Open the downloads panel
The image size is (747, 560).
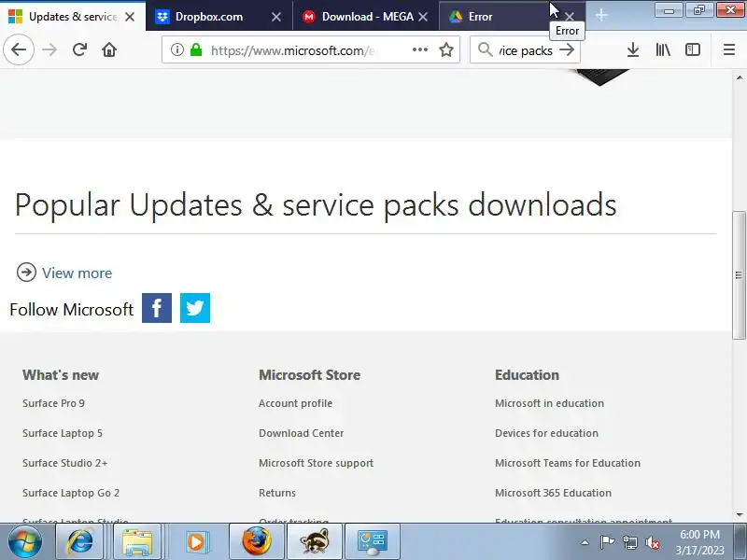click(633, 49)
